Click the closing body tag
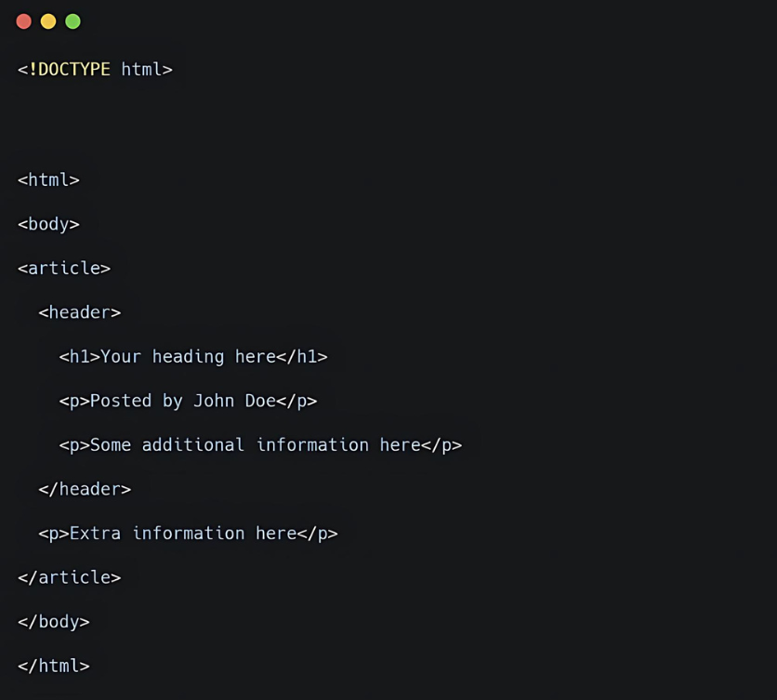The height and width of the screenshot is (700, 777). tap(53, 622)
